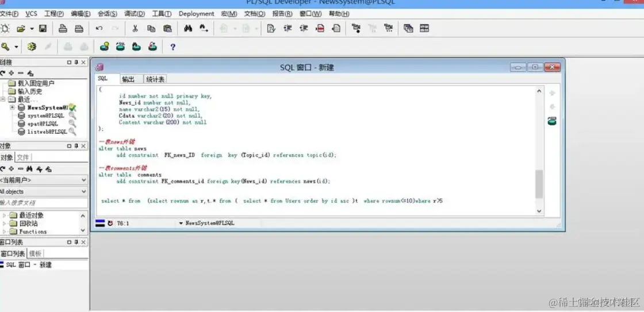The width and height of the screenshot is (644, 312).
Task: Click the Replace icon right of binoculars
Action: (204, 28)
